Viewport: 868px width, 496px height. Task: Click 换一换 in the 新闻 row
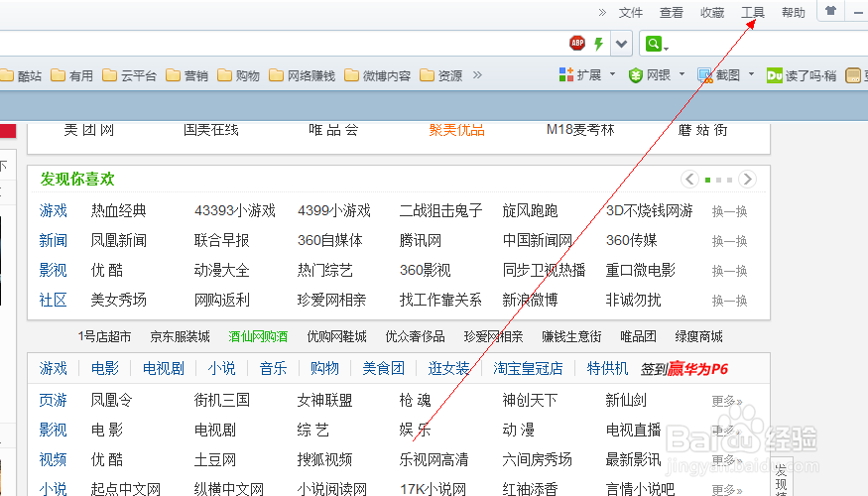[x=729, y=241]
